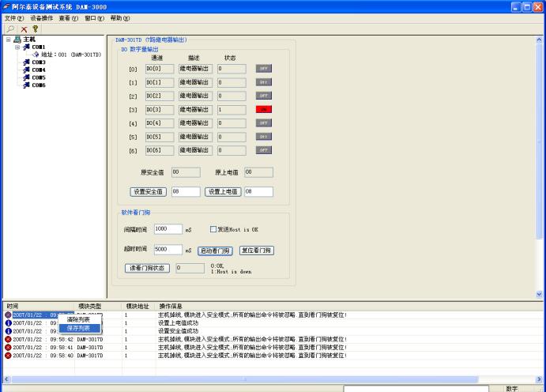Enable the 发送Host is OK checkbox

pos(213,229)
